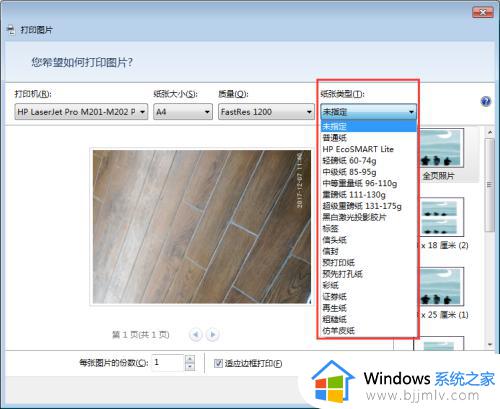Click the printer icon in title bar
Screen dimensions: 500x409
click(x=11, y=30)
